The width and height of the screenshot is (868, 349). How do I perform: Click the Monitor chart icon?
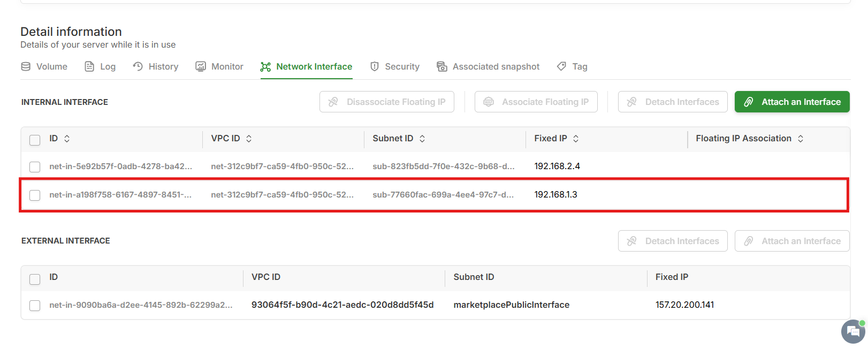[201, 66]
